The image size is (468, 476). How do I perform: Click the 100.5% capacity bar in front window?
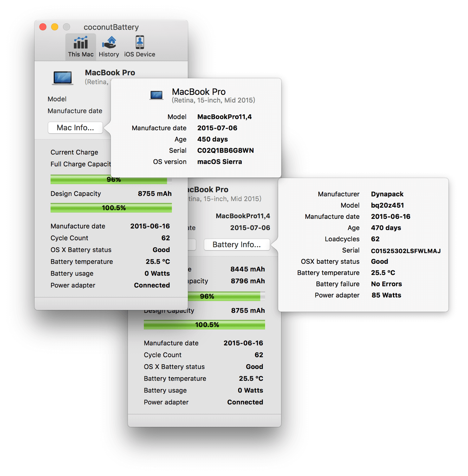(x=111, y=208)
